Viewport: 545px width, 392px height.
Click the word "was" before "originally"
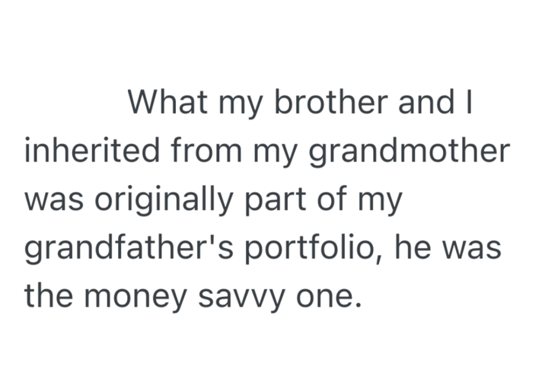pyautogui.click(x=53, y=201)
